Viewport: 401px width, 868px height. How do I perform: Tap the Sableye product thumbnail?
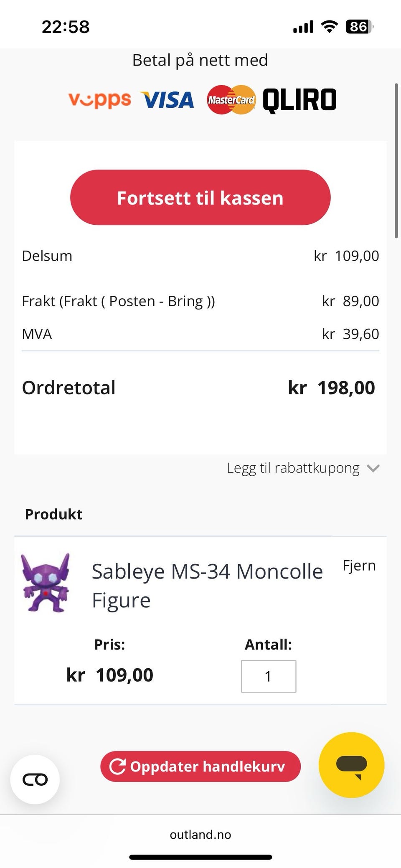[46, 583]
